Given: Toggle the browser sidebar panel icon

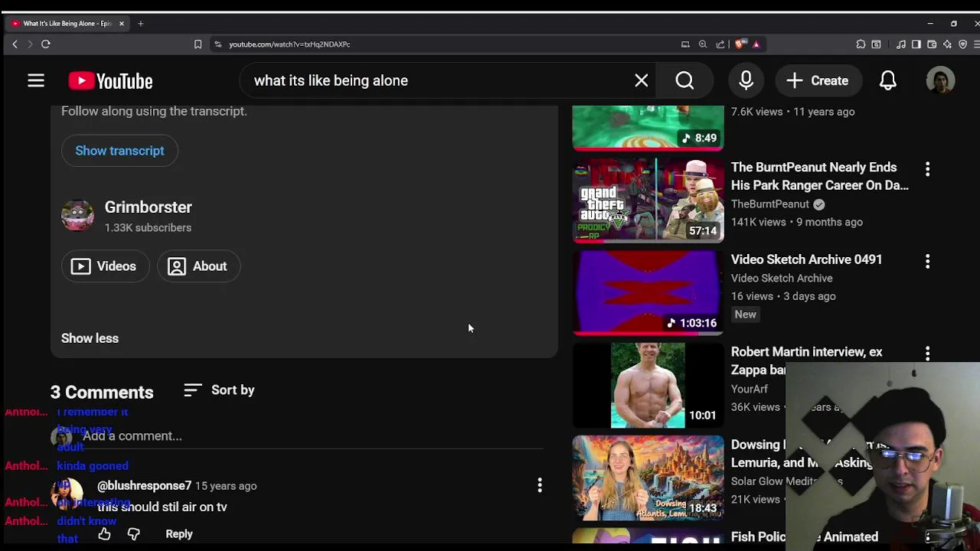Looking at the screenshot, I should point(916,44).
